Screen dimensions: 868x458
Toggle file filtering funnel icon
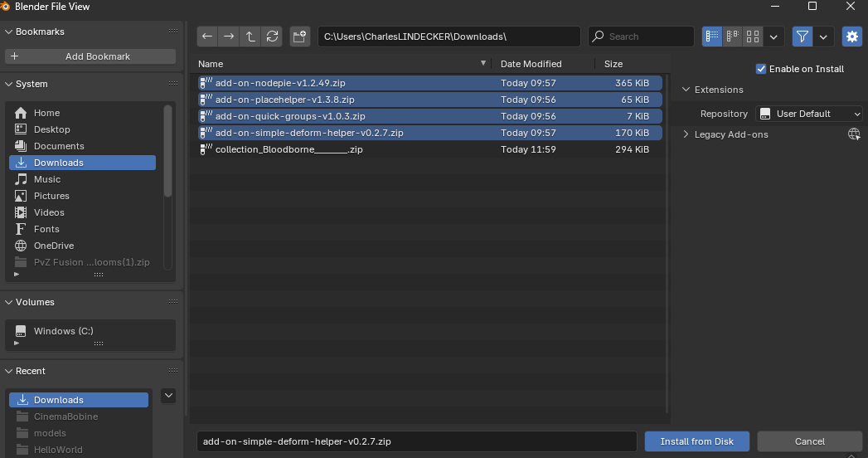coord(803,37)
